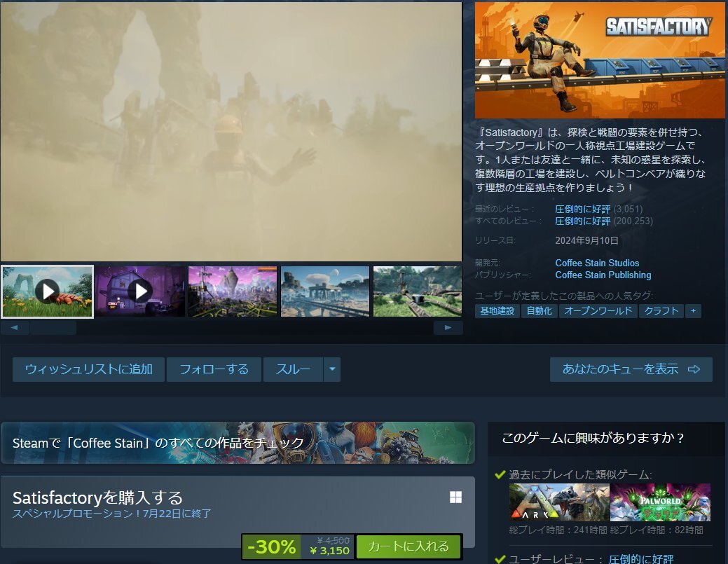
Task: Play the first trailer thumbnail with grassy field
Action: [x=48, y=291]
